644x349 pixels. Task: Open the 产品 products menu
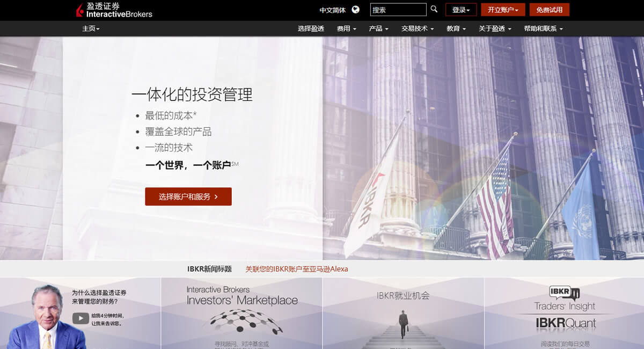click(x=378, y=28)
